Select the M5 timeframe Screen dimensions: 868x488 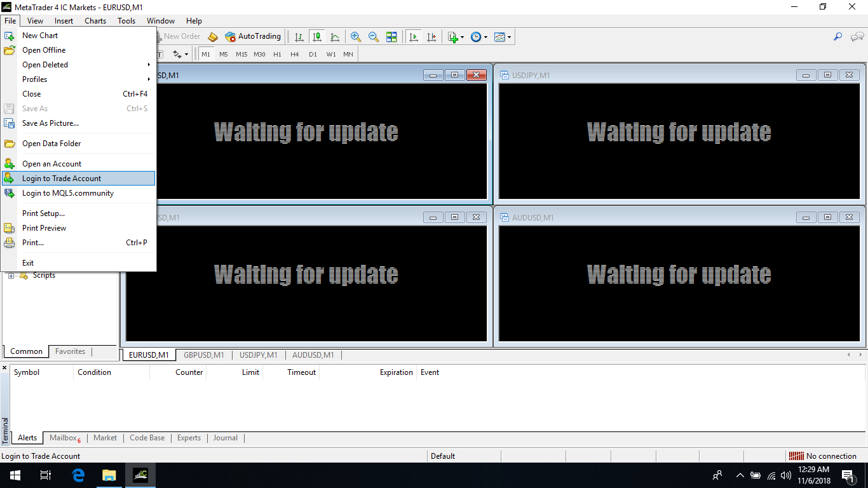pyautogui.click(x=224, y=55)
